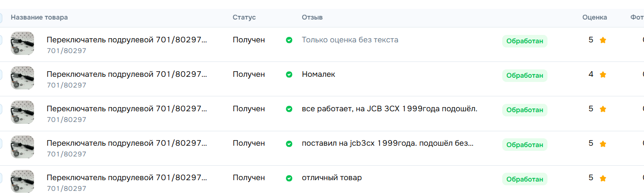Viewport: 644px width, 196px height.
Task: Click green checkmark beside 'Номалек' review
Action: coord(289,74)
